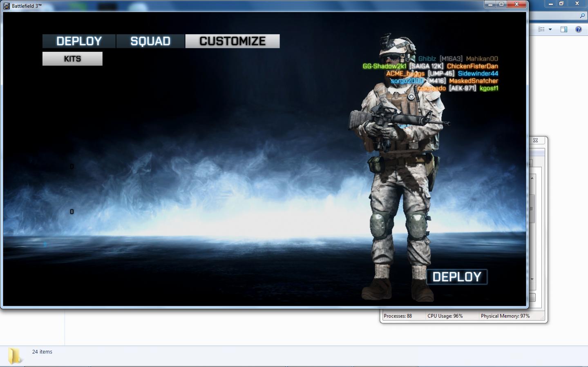Click killfeed name 'Mahikan00'
588x367 pixels.
tap(482, 59)
